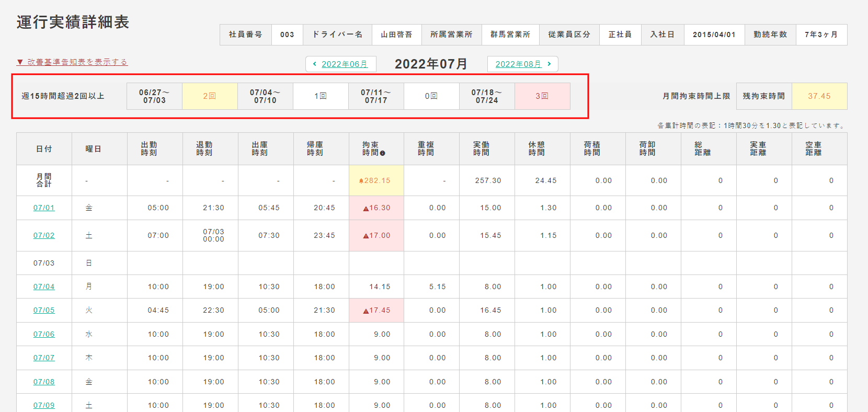Click the info icon beside 拘束時間 header
The height and width of the screenshot is (412, 868).
coord(382,153)
